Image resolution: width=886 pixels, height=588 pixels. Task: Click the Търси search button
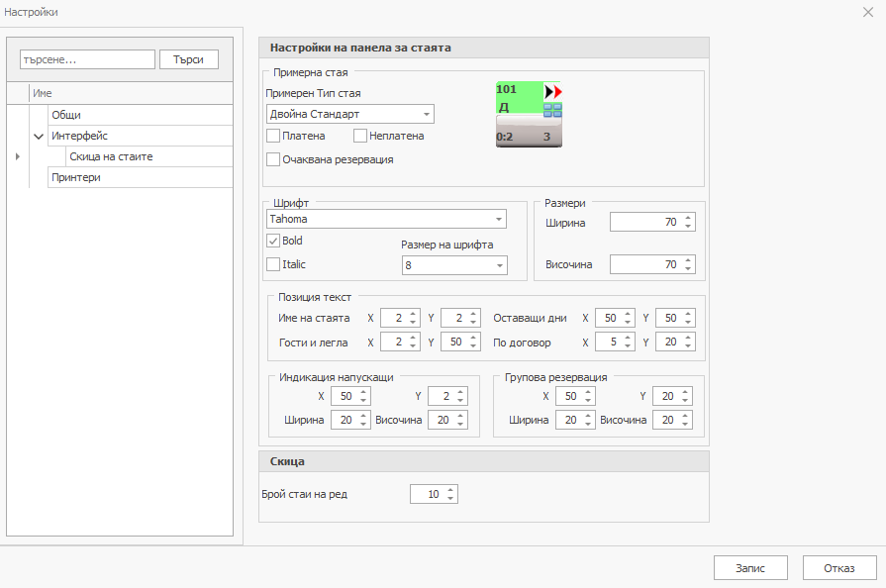click(x=187, y=58)
